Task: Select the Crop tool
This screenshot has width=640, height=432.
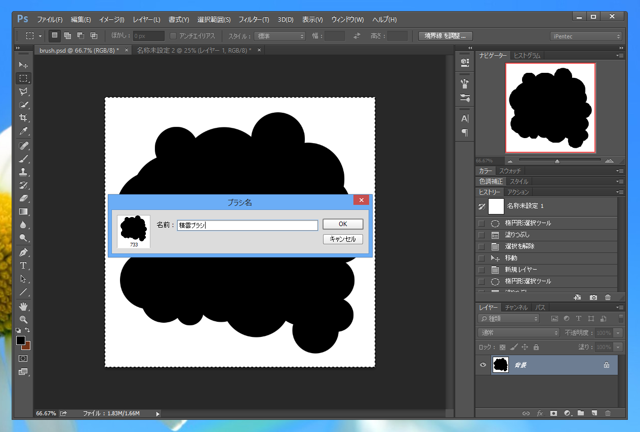Action: 23,118
